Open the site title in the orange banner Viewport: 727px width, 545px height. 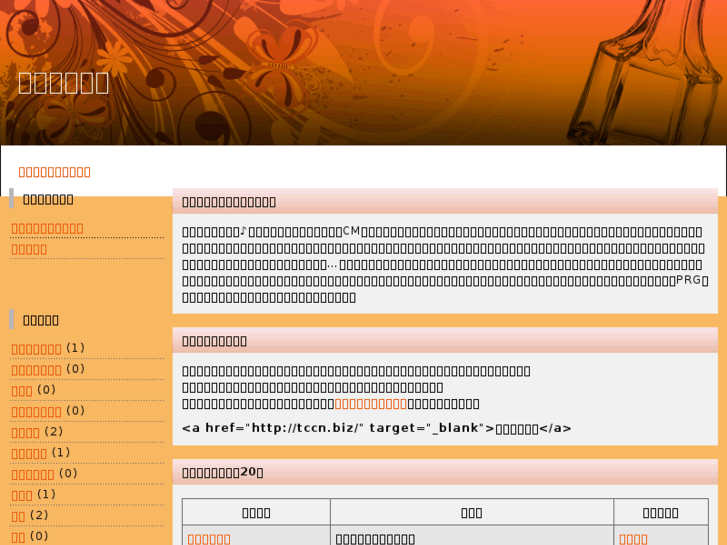click(64, 83)
